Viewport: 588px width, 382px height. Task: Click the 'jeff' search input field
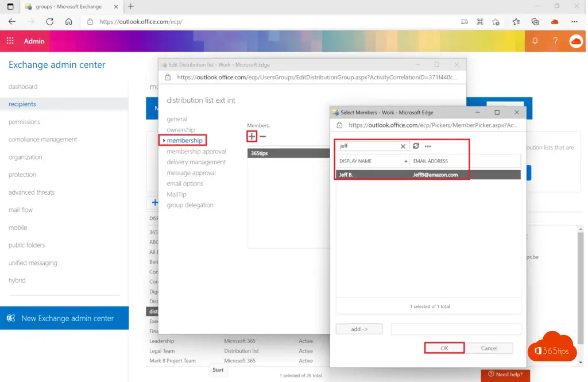367,146
